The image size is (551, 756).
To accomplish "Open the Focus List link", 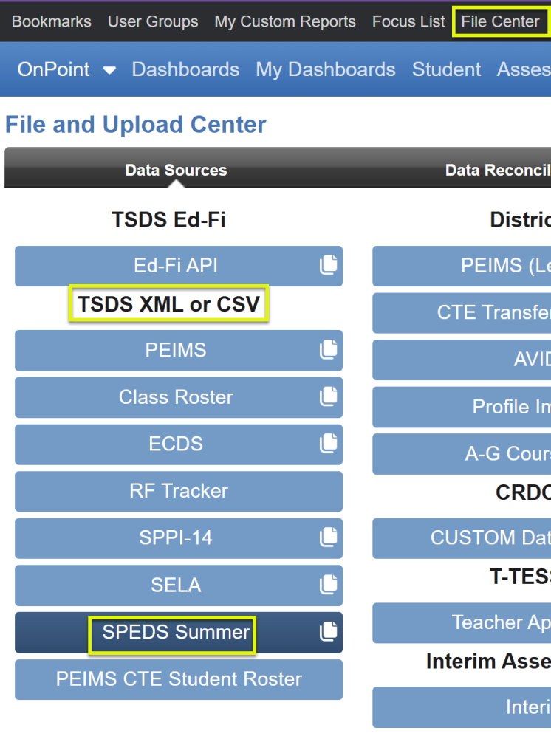I will (x=408, y=22).
